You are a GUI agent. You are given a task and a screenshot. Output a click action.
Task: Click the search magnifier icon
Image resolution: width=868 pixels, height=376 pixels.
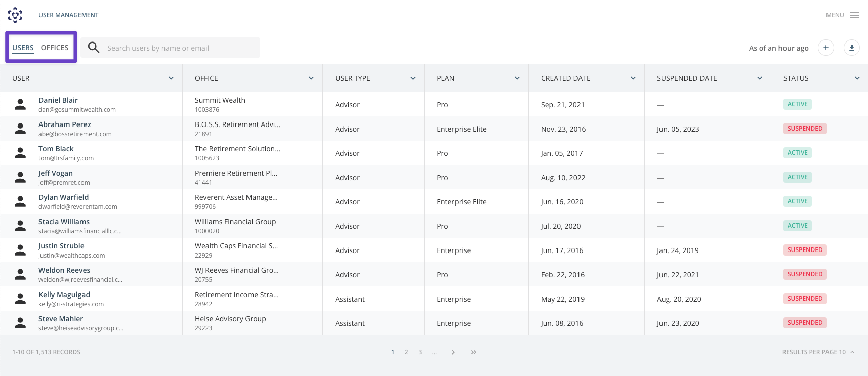pos(94,48)
